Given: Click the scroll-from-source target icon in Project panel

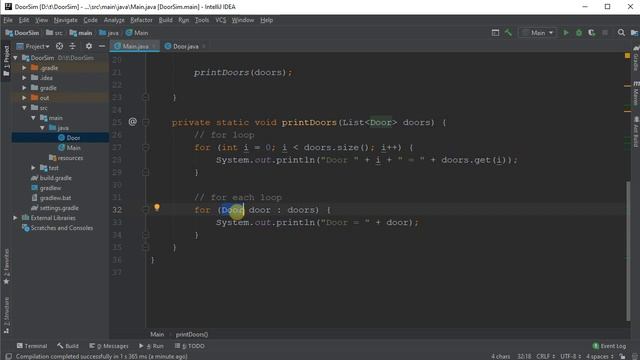Looking at the screenshot, I should pos(60,46).
